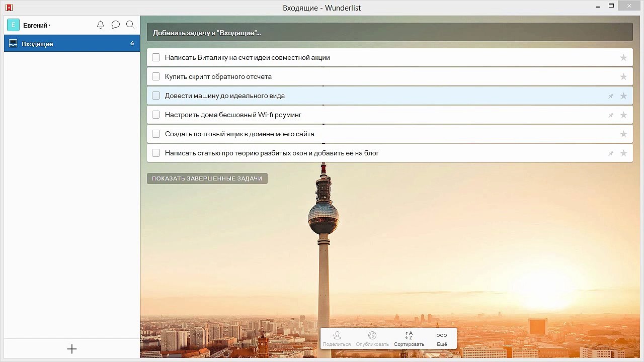Check off task Купить скрипт обратного отсчета
The width and height of the screenshot is (644, 362).
click(156, 76)
